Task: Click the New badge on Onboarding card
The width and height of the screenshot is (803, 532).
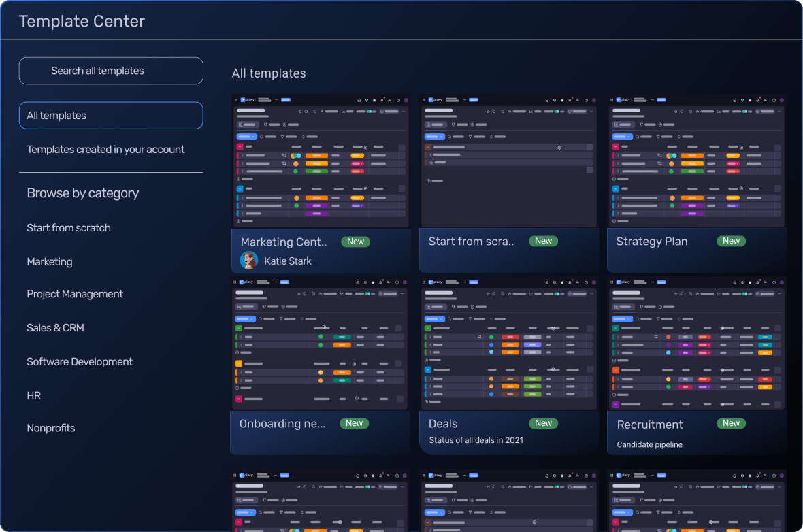Action: [x=354, y=423]
